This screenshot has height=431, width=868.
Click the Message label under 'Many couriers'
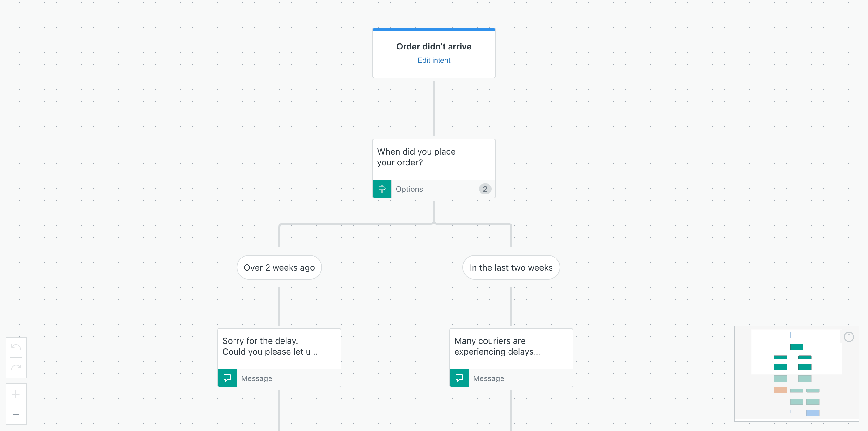[x=488, y=378]
